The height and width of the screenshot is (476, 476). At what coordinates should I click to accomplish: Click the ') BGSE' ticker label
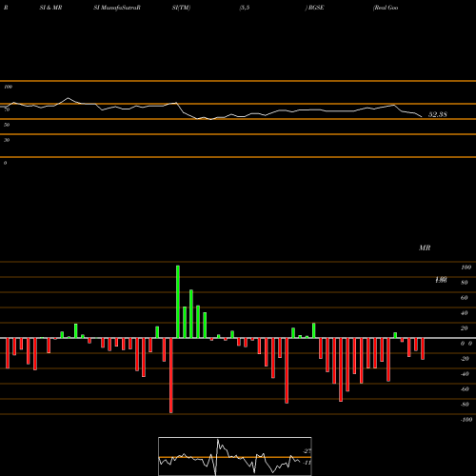[314, 8]
